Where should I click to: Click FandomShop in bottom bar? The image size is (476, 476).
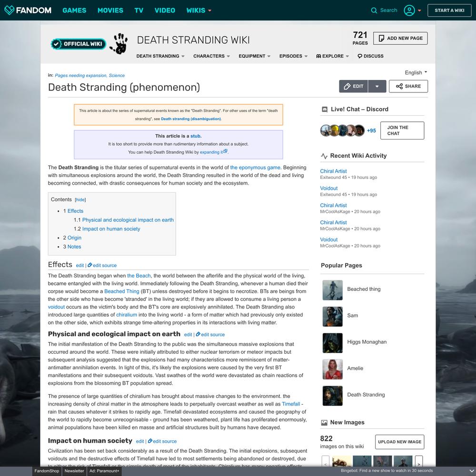[47, 471]
